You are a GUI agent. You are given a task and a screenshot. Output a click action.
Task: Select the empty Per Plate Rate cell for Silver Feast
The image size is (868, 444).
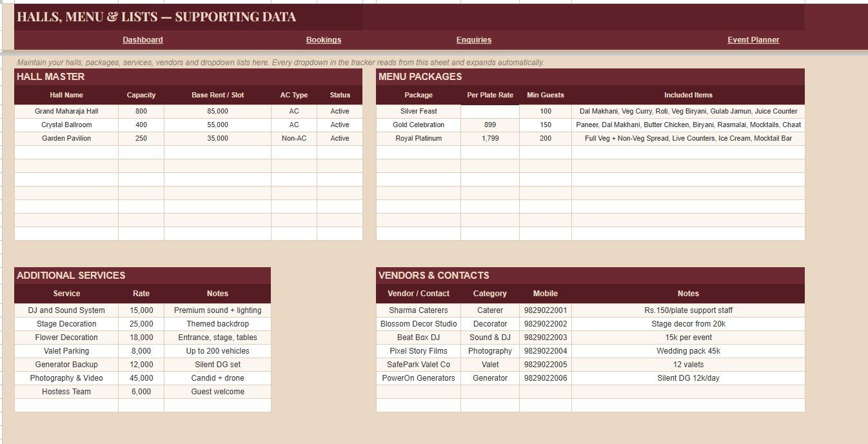point(490,112)
